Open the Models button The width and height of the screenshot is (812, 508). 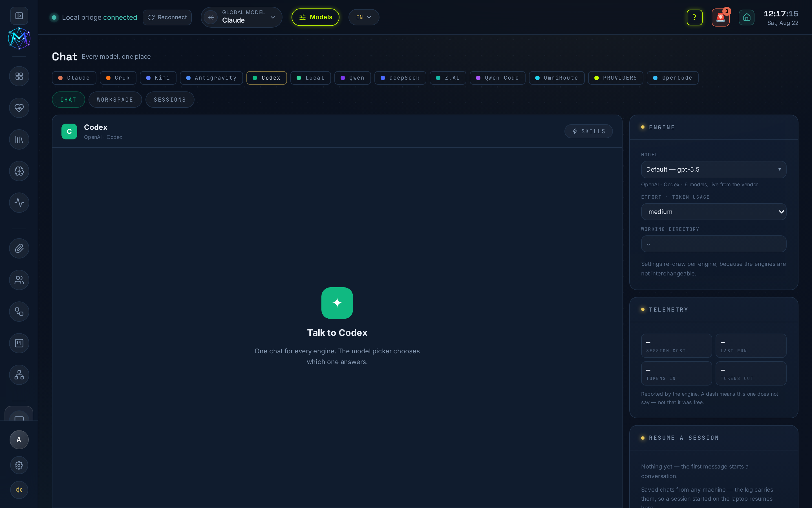pos(315,17)
